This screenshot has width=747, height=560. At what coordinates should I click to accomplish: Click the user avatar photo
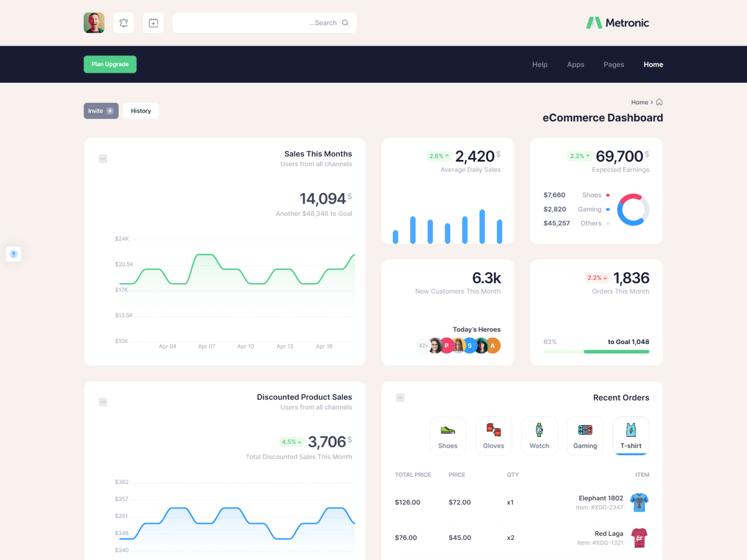pyautogui.click(x=94, y=23)
